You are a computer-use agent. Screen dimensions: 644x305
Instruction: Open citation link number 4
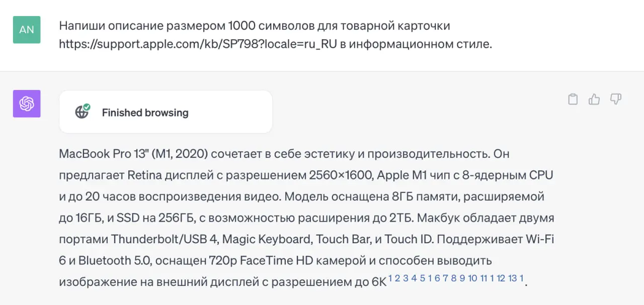[414, 278]
